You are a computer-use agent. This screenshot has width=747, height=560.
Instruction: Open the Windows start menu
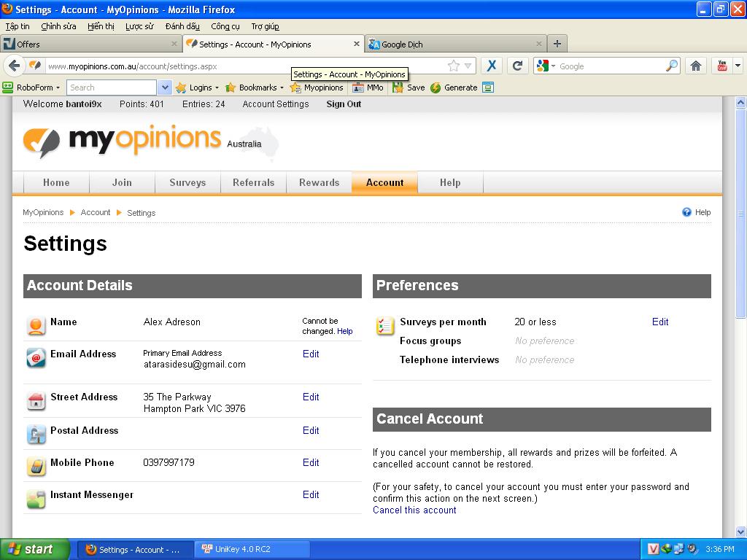point(35,549)
